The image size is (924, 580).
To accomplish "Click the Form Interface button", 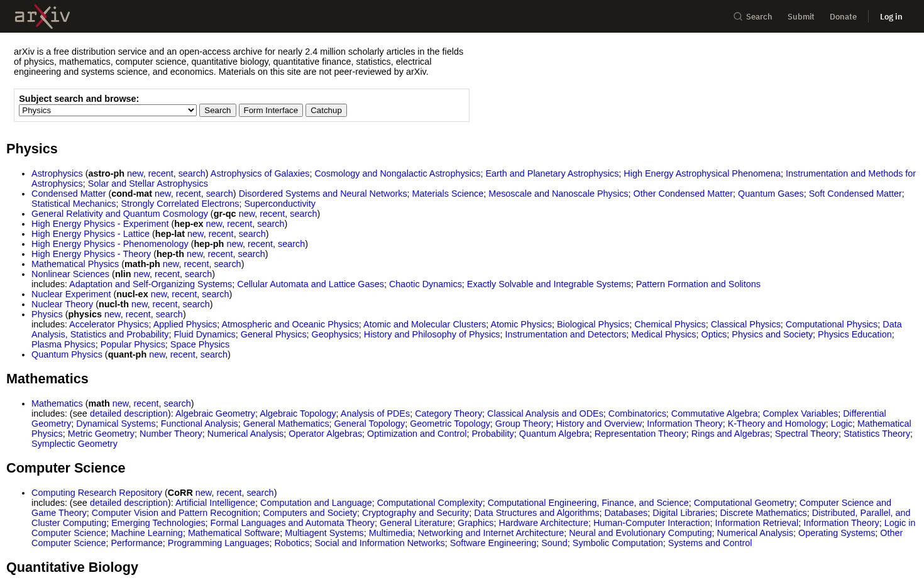I will point(271,110).
